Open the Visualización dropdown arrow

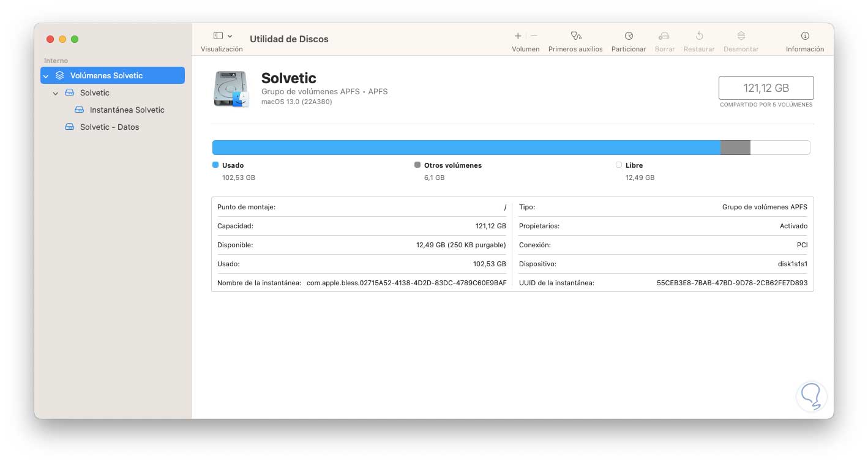pos(230,36)
